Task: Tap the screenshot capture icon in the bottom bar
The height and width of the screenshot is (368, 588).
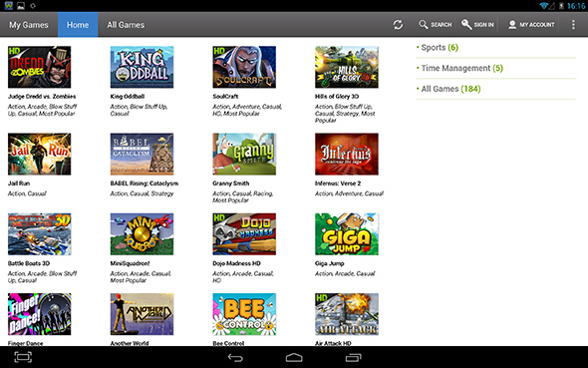Action: point(23,357)
